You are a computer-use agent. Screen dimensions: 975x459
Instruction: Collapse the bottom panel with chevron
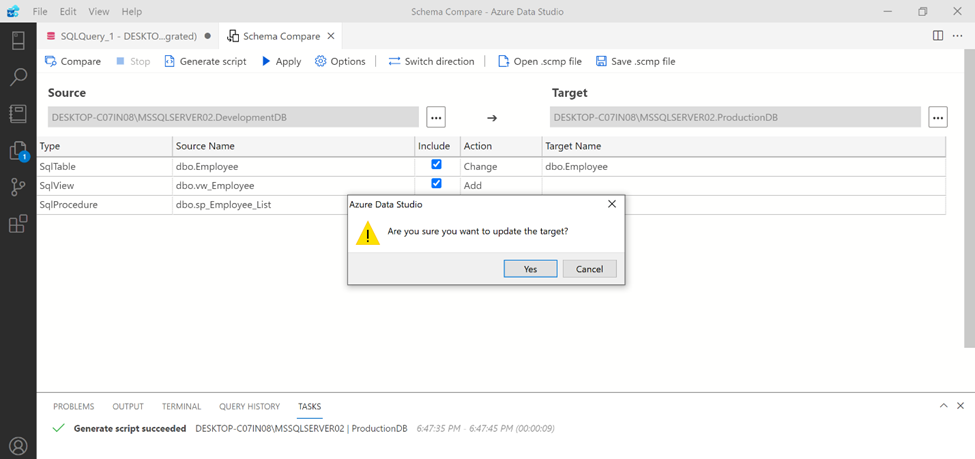pos(943,406)
